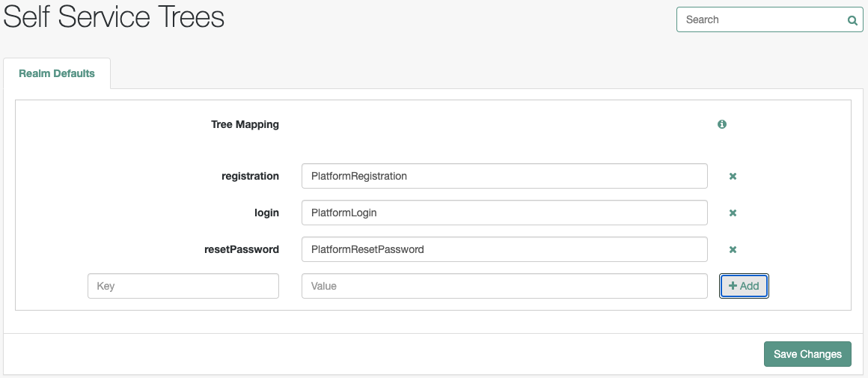Viewport: 868px width, 378px height.
Task: Click the login key label
Action: [x=266, y=213]
